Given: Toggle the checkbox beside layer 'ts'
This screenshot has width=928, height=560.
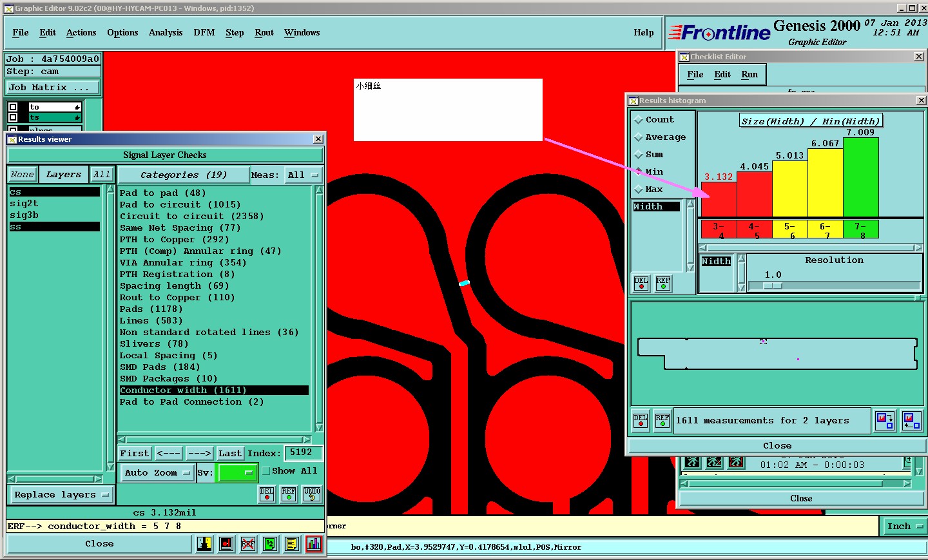Looking at the screenshot, I should point(13,117).
